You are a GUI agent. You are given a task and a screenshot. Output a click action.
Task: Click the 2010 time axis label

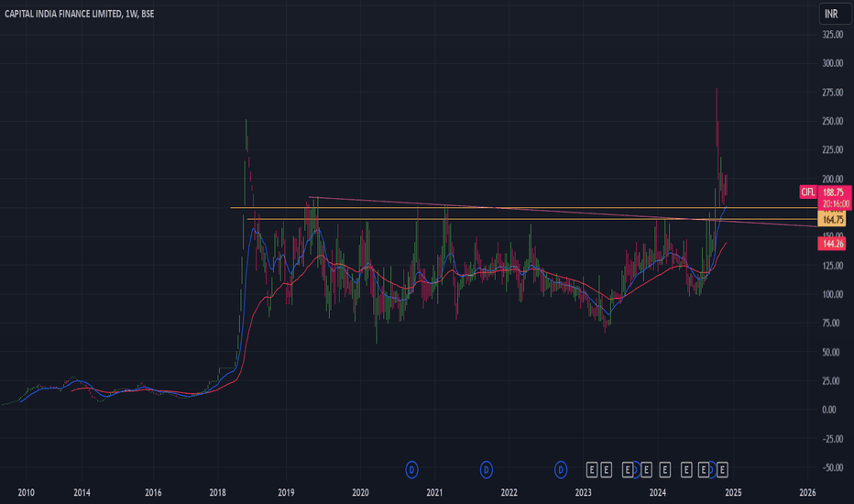tap(26, 493)
